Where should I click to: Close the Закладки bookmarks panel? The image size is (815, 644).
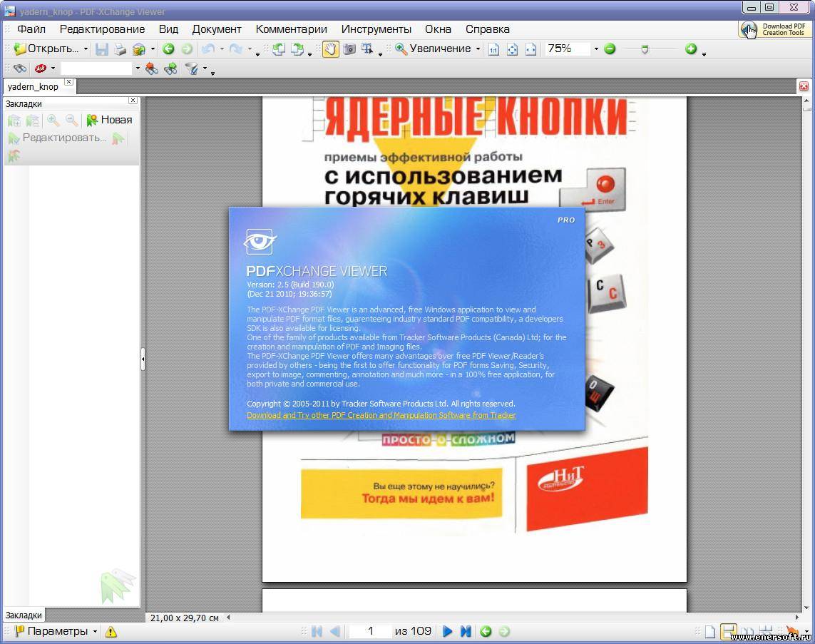[x=133, y=101]
